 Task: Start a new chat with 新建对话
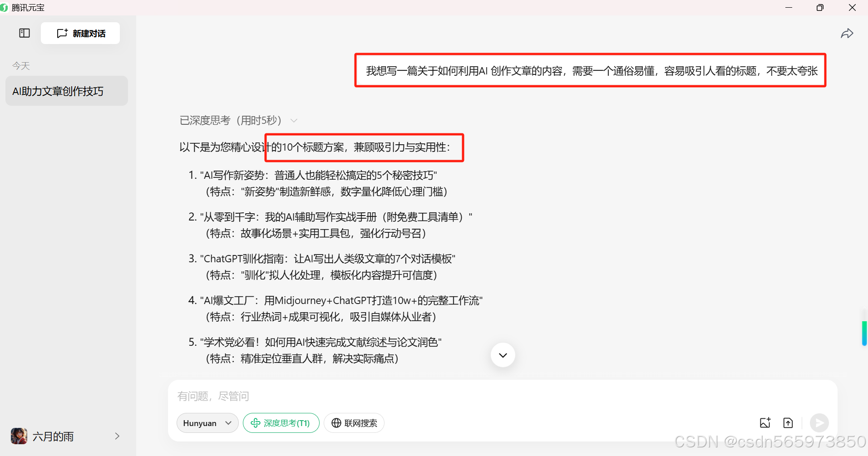coord(80,33)
